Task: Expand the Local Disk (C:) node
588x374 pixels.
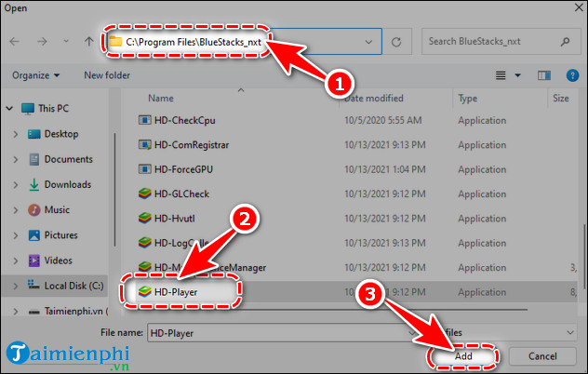Action: [16, 287]
